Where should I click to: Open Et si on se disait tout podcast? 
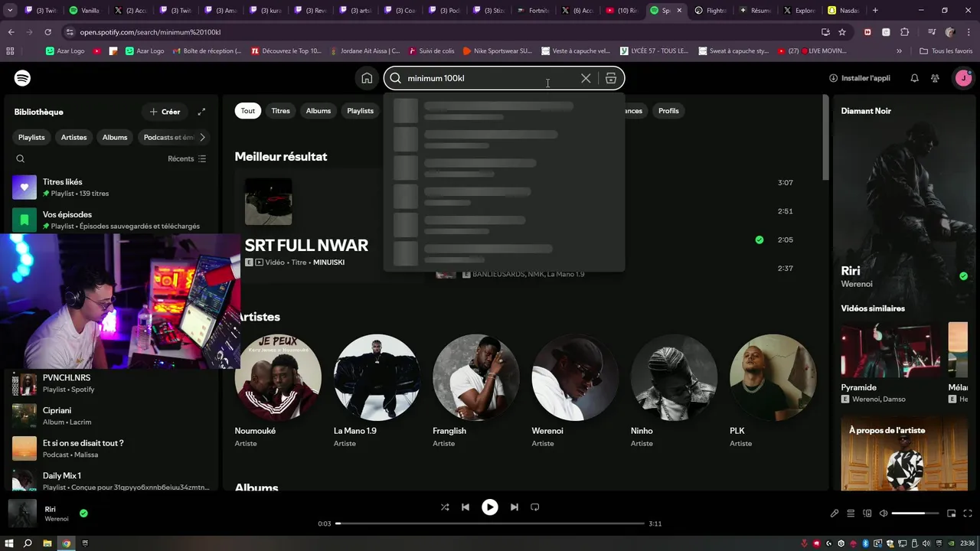tap(111, 448)
